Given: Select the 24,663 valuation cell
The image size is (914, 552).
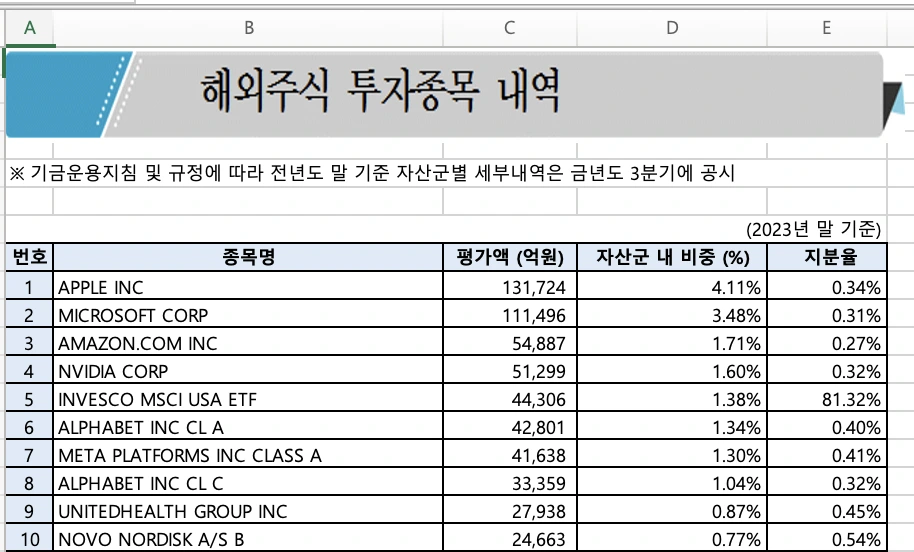Looking at the screenshot, I should coord(509,537).
